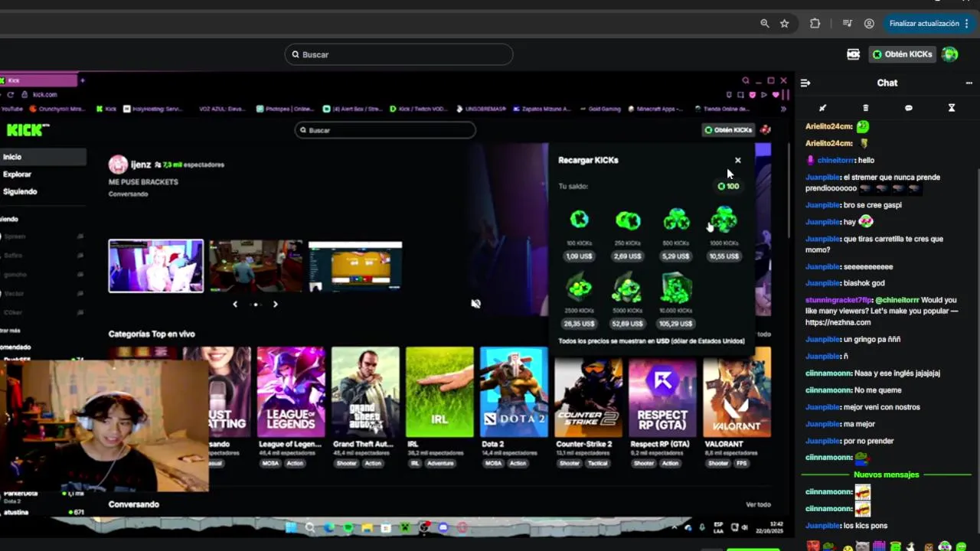The height and width of the screenshot is (551, 980).
Task: Click the hourglass slow-mode icon in chat
Action: 952,108
